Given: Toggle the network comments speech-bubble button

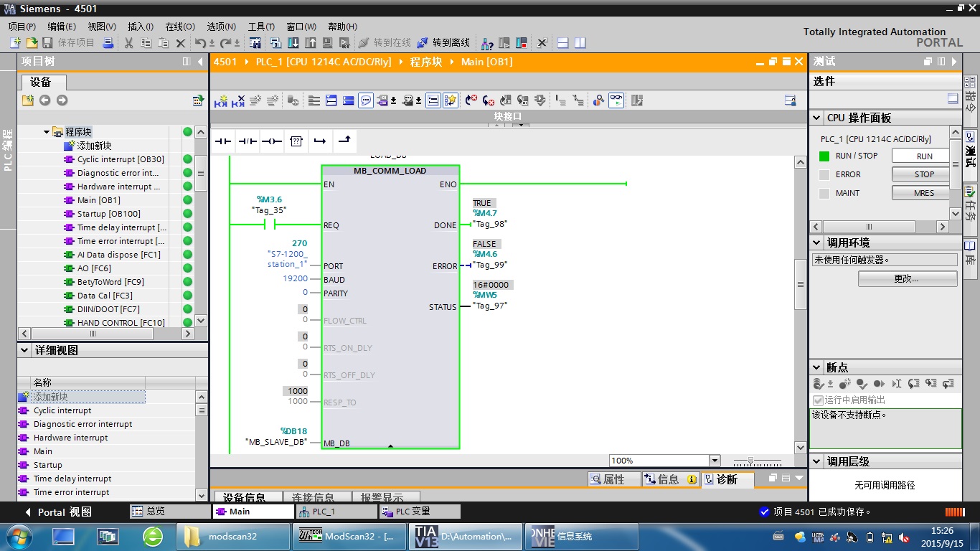Looking at the screenshot, I should tap(366, 100).
